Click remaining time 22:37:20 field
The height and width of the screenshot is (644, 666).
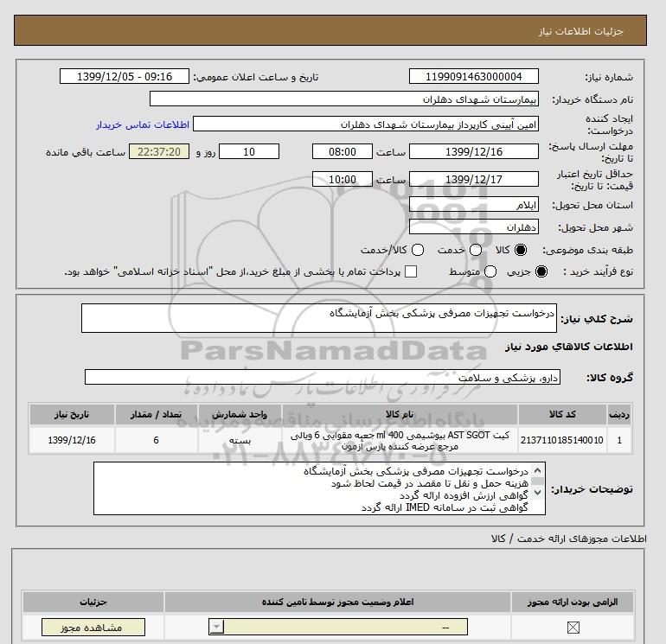tap(159, 151)
